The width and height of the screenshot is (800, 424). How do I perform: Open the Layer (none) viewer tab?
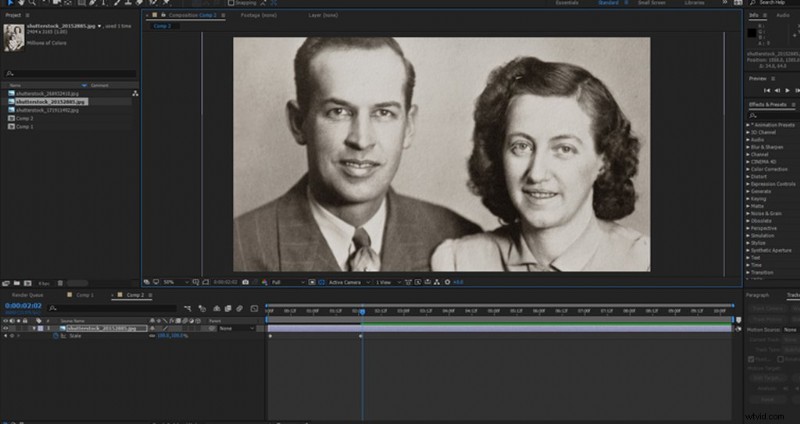(323, 15)
